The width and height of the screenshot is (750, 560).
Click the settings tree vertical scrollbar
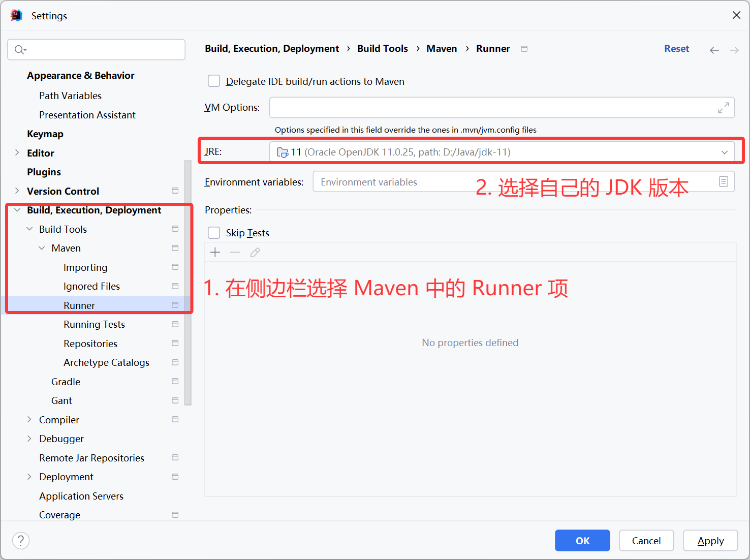188,283
